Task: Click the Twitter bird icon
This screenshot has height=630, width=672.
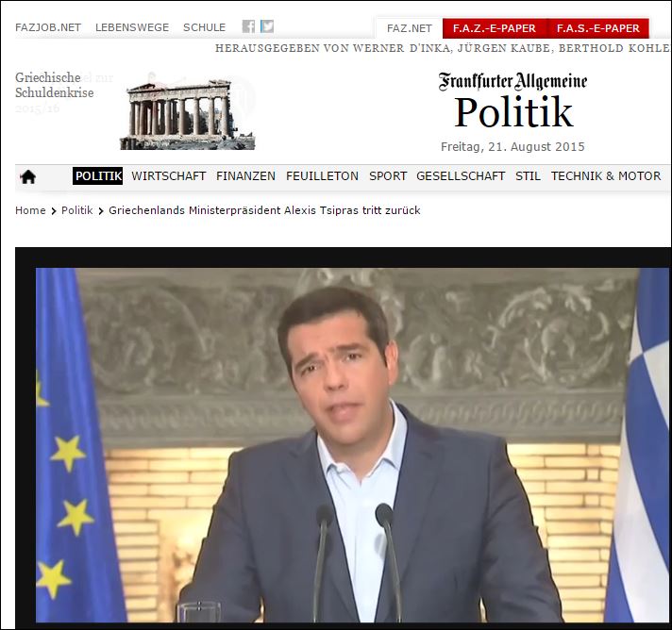Action: pyautogui.click(x=267, y=27)
